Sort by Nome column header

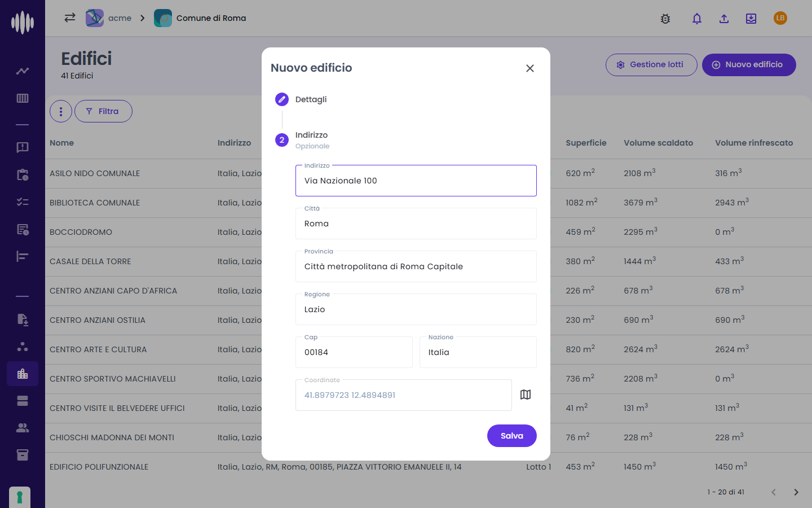tap(61, 143)
